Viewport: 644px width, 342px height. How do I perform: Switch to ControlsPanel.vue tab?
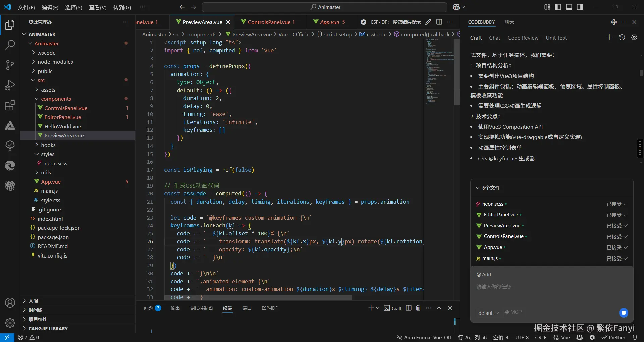tap(269, 22)
